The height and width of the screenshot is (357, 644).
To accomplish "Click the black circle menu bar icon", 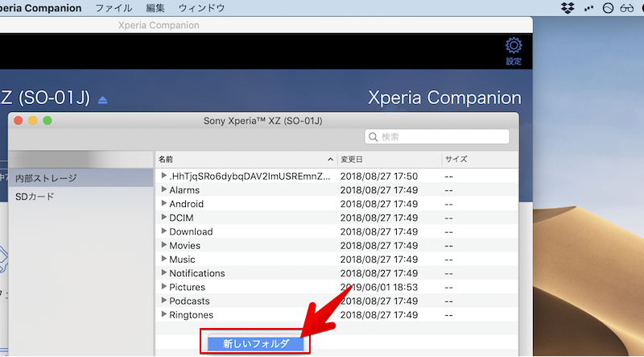I will pos(640,8).
